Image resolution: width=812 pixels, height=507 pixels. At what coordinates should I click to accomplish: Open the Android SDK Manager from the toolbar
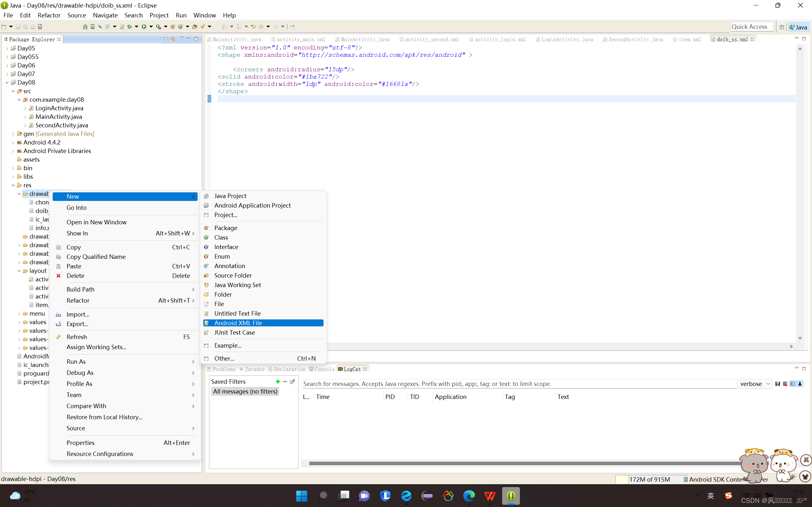point(85,27)
